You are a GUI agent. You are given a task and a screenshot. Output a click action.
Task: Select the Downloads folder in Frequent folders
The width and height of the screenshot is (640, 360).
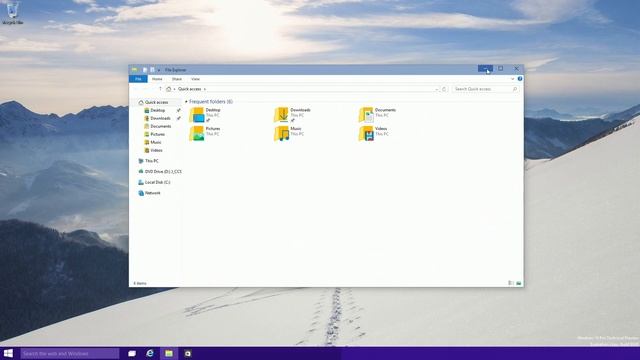pyautogui.click(x=292, y=115)
